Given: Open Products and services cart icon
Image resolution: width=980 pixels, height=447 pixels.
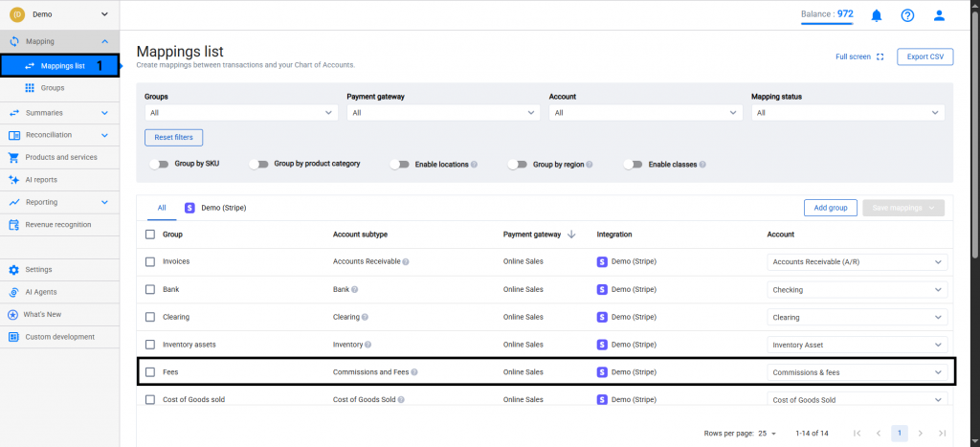Looking at the screenshot, I should [x=13, y=157].
